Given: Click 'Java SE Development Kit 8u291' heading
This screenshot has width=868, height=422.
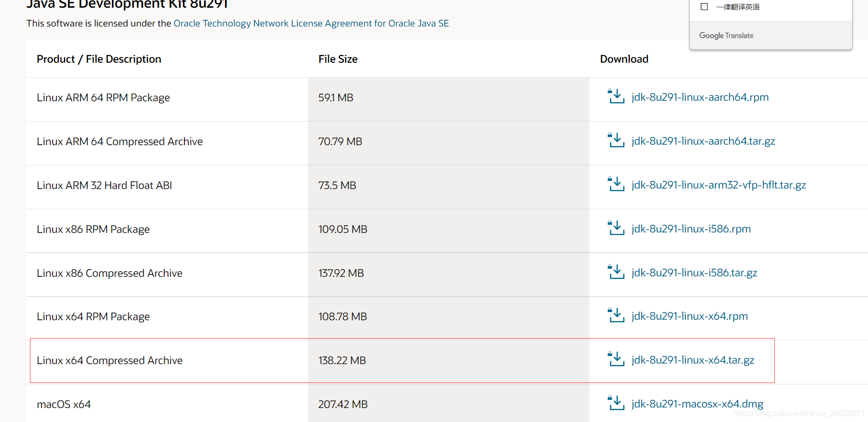Looking at the screenshot, I should 127,4.
